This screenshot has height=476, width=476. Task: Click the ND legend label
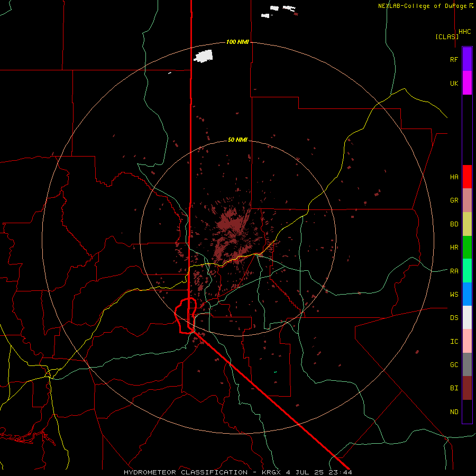tap(454, 412)
